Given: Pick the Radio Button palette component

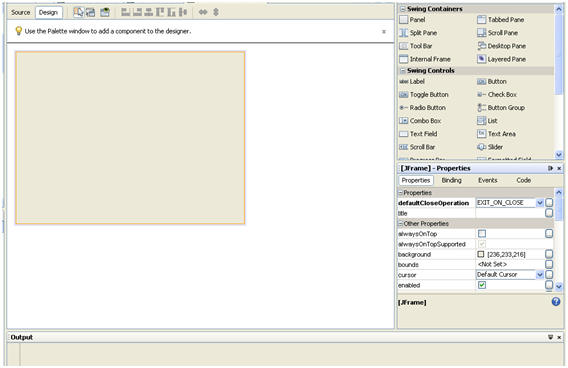Looking at the screenshot, I should click(422, 108).
